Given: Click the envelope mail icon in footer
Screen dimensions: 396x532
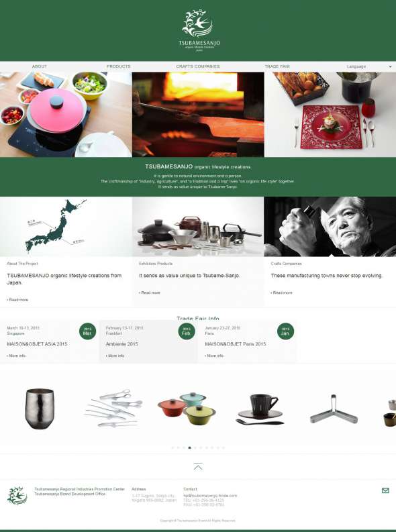Looking at the screenshot, I should [385, 490].
